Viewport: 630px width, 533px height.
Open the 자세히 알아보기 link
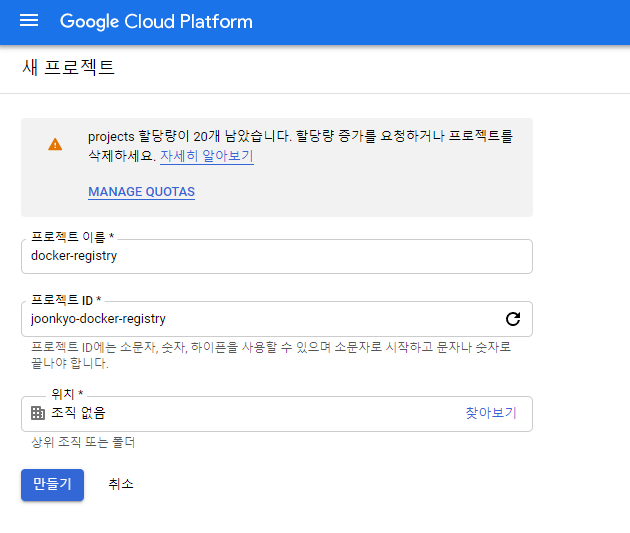tap(207, 156)
